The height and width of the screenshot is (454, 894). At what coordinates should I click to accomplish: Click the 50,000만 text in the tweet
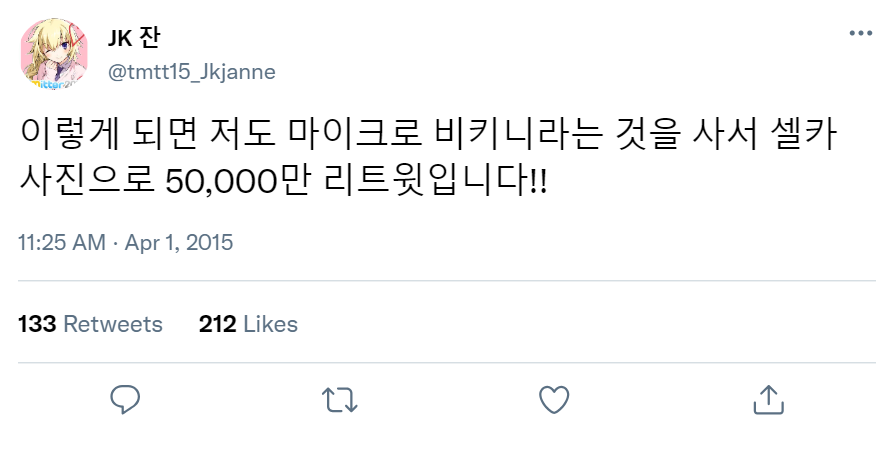tap(237, 181)
